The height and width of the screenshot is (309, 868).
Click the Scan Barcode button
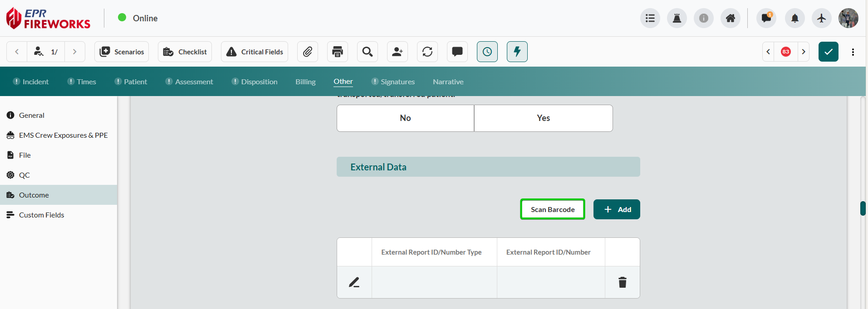pos(552,209)
